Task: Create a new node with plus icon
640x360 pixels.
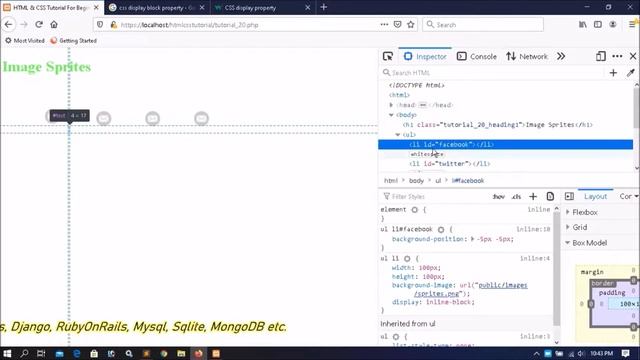Action: pos(613,73)
